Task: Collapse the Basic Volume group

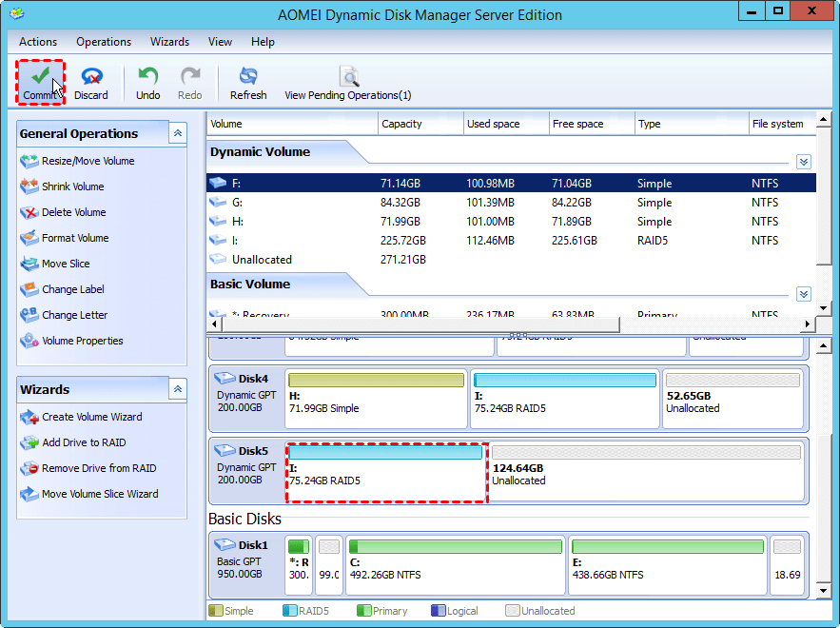Action: coord(804,294)
